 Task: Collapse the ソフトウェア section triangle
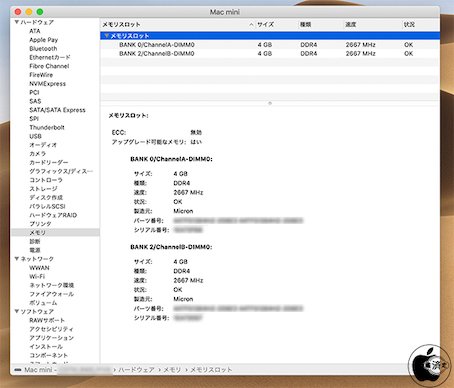[x=17, y=311]
